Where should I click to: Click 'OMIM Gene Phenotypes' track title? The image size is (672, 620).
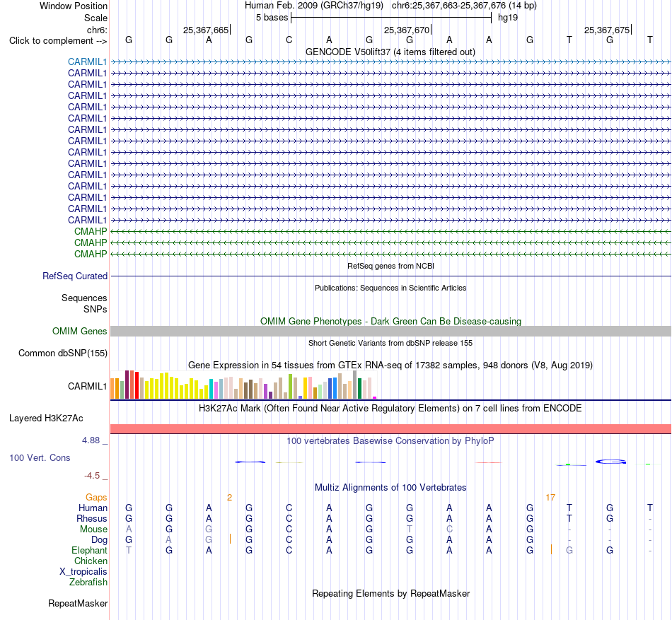(390, 321)
